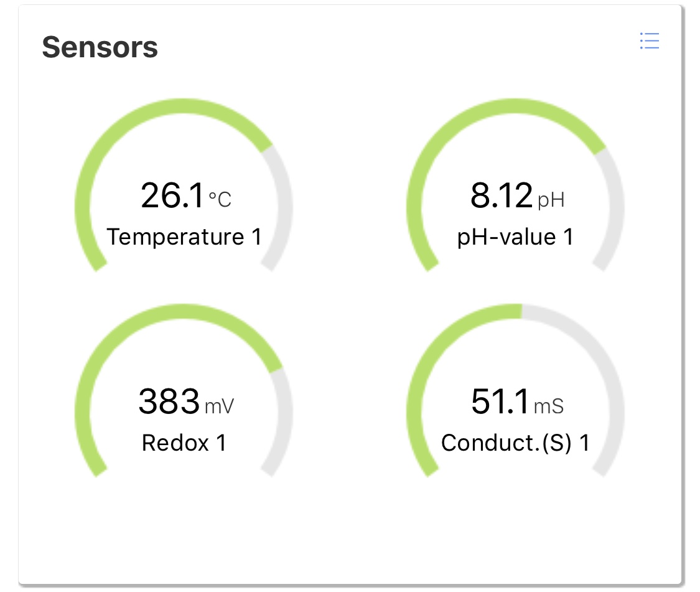Open the Conduct.(S) 1 label
The width and height of the screenshot is (700, 592).
tap(515, 443)
